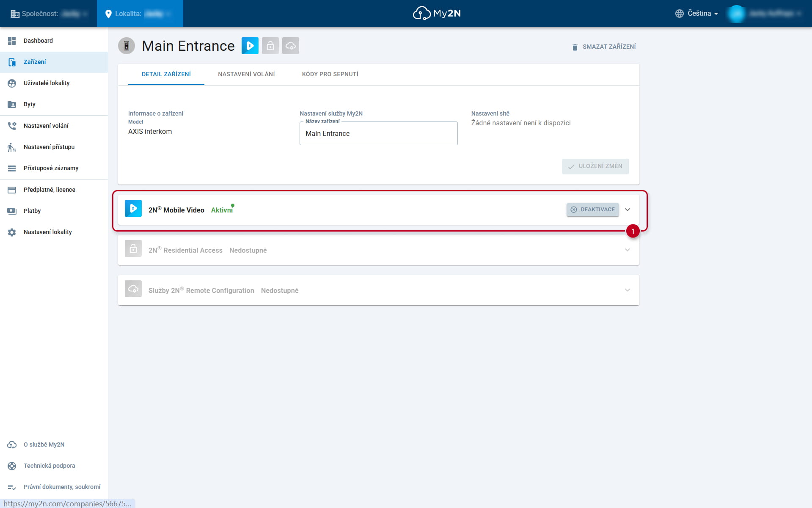This screenshot has width=812, height=508.
Task: Switch to Kódy pro sepnutí tab
Action: click(330, 74)
